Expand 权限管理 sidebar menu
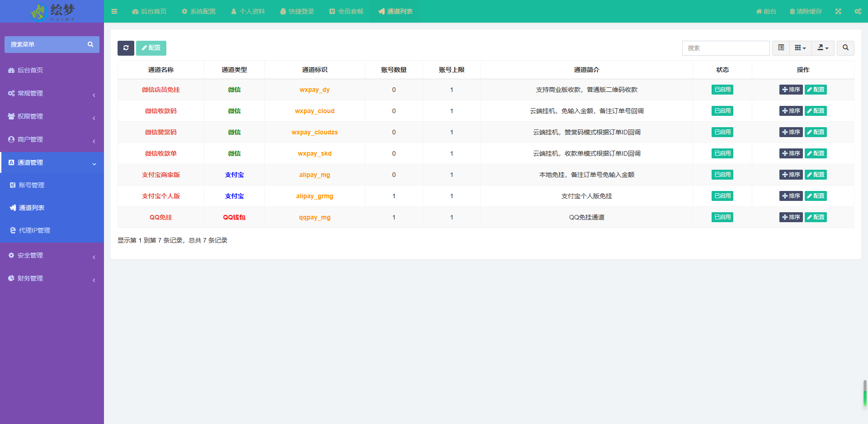 pyautogui.click(x=52, y=116)
